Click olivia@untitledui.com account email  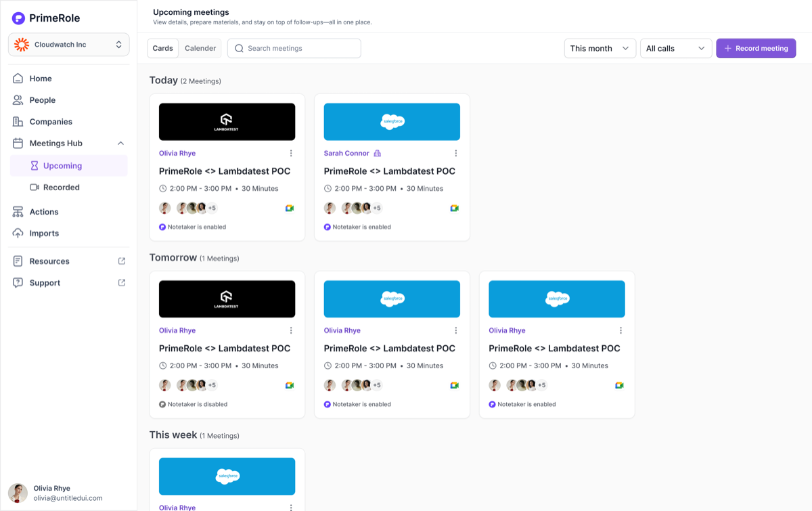pyautogui.click(x=68, y=498)
